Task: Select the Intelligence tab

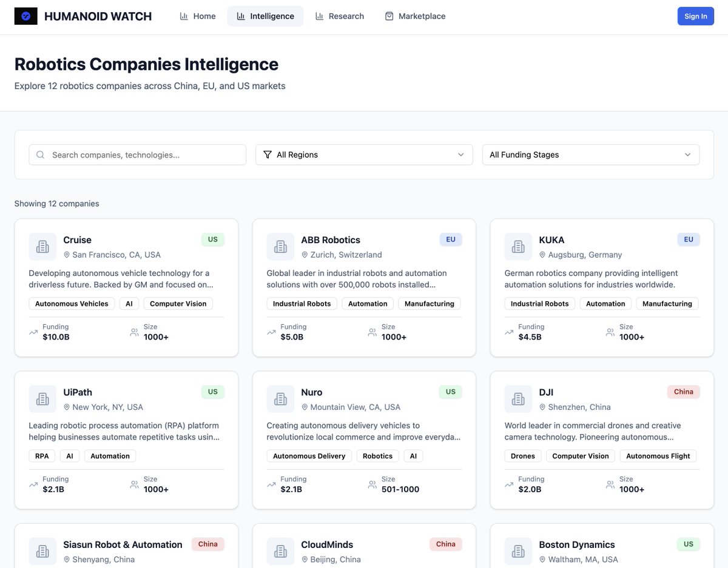Action: click(x=265, y=16)
